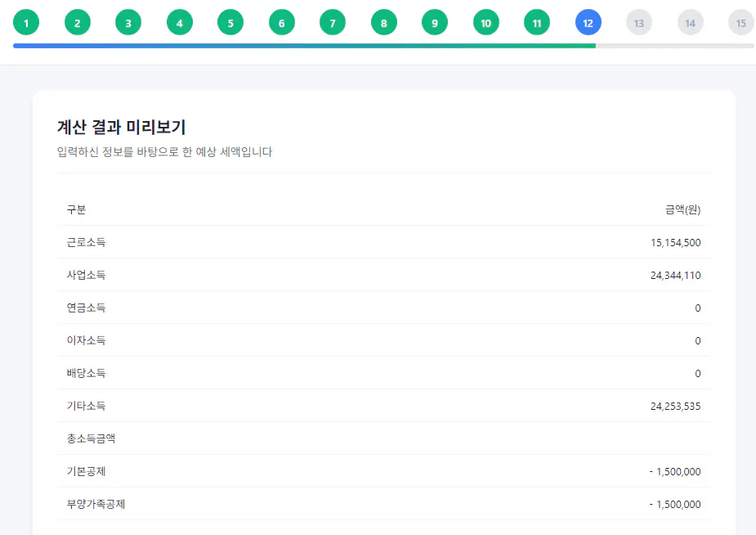Select upcoming step 14 circle
Image resolution: width=756 pixels, height=535 pixels.
pyautogui.click(x=690, y=23)
